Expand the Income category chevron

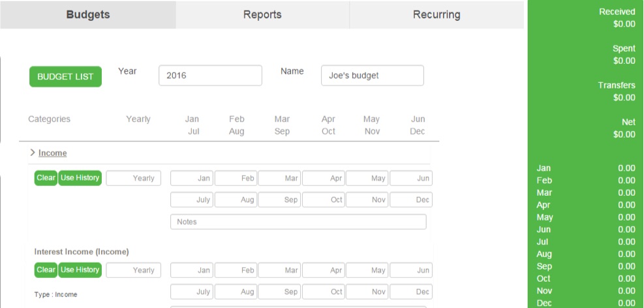pos(33,153)
